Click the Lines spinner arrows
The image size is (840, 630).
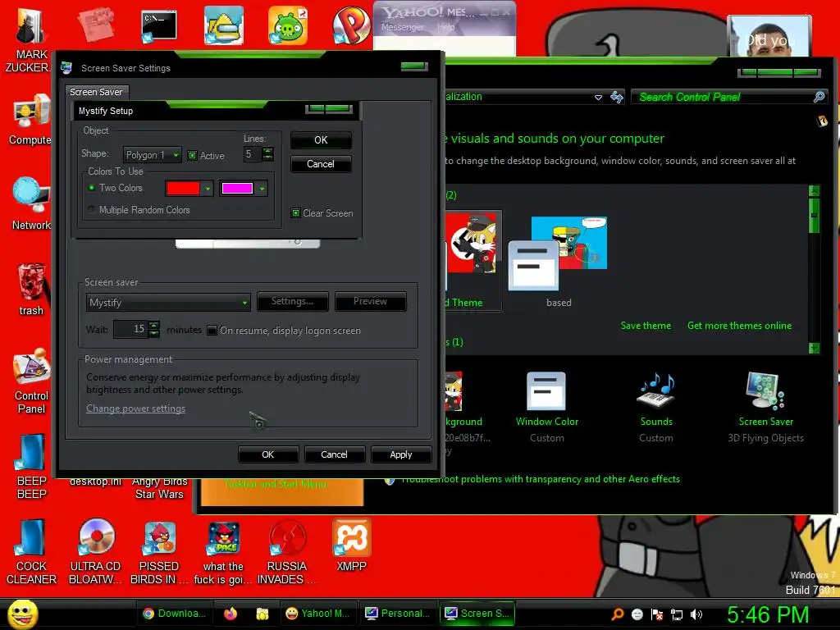pyautogui.click(x=268, y=154)
